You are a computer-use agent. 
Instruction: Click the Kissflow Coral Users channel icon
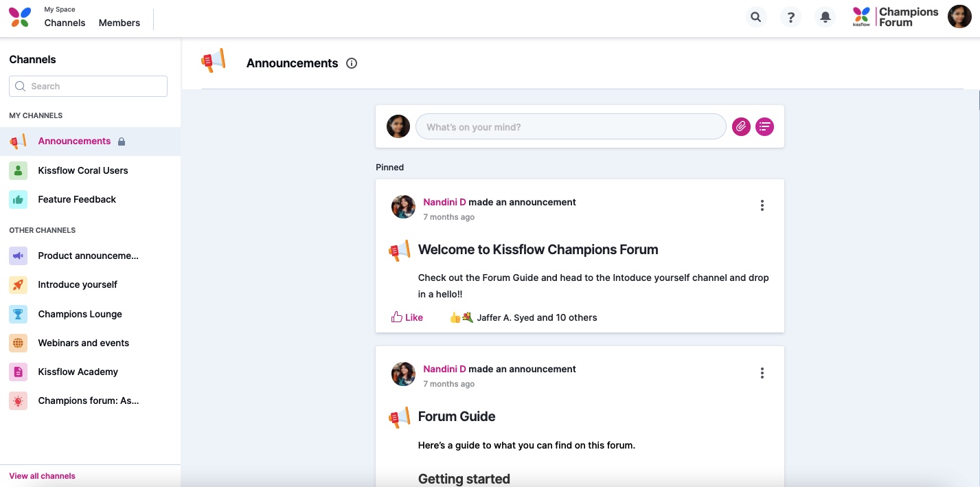(19, 170)
